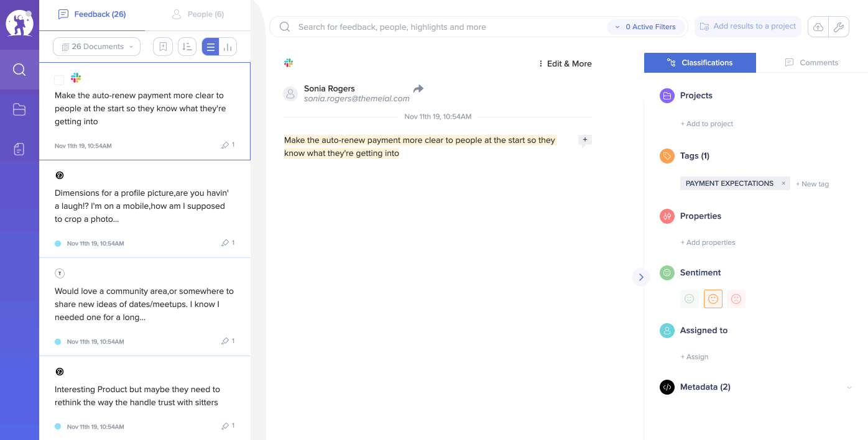Viewport: 868px width, 440px height.
Task: Click Add results to a project
Action: (x=748, y=27)
